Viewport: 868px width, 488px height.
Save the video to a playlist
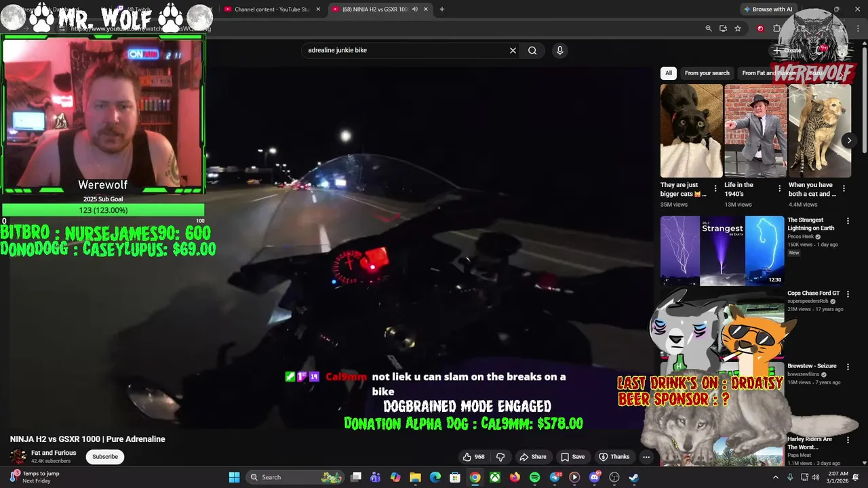572,457
